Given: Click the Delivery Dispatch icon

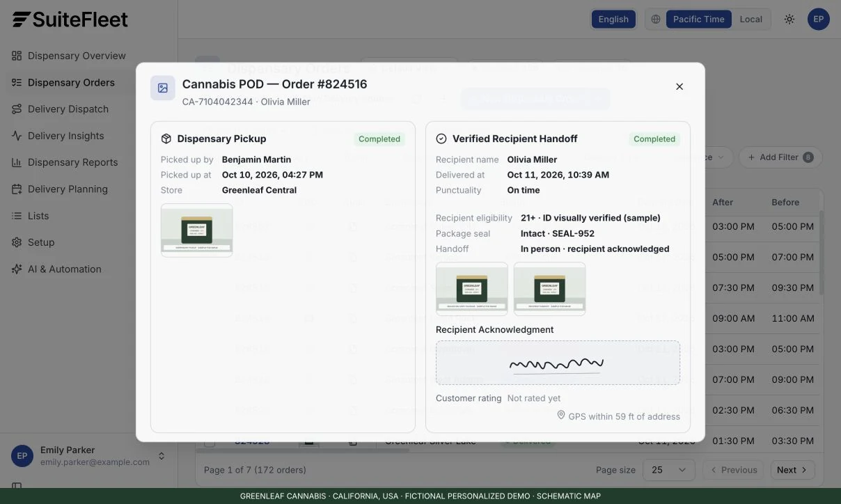Looking at the screenshot, I should pos(17,109).
